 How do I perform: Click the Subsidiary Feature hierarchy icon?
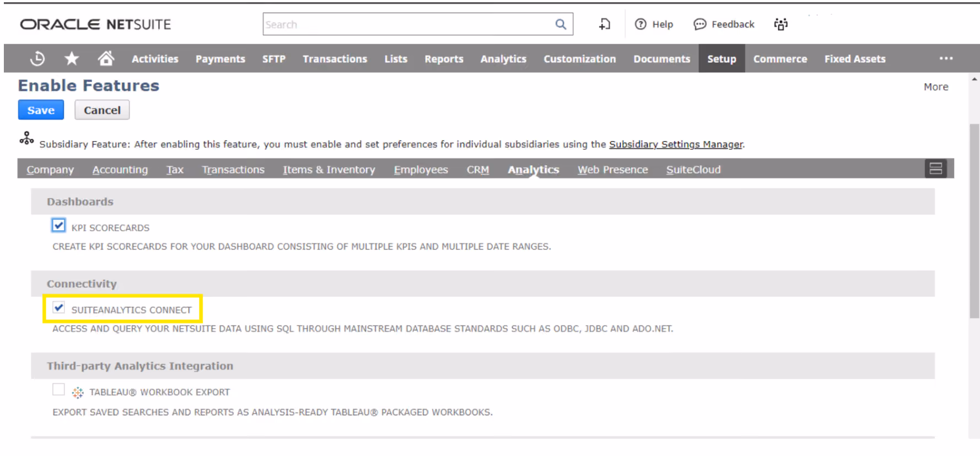26,138
